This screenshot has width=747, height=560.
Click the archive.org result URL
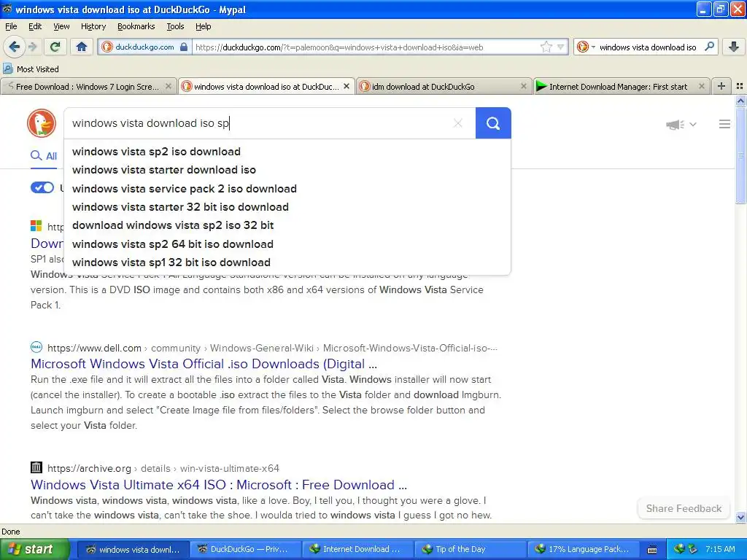click(163, 469)
